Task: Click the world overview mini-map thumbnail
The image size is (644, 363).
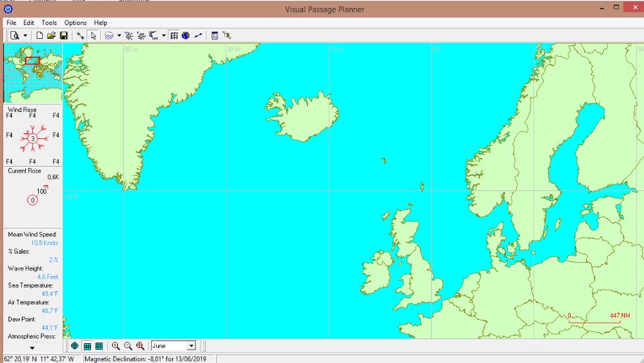Action: coord(33,73)
